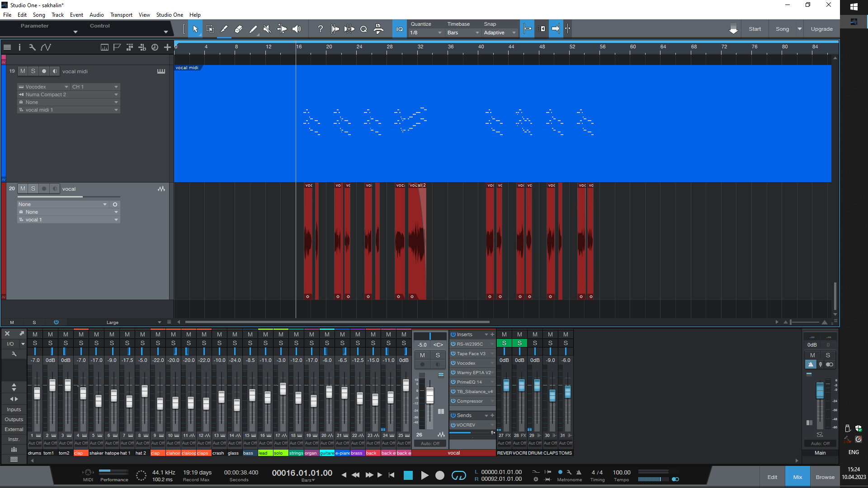The height and width of the screenshot is (488, 868).
Task: Open the Upgrade button
Action: pyautogui.click(x=821, y=29)
